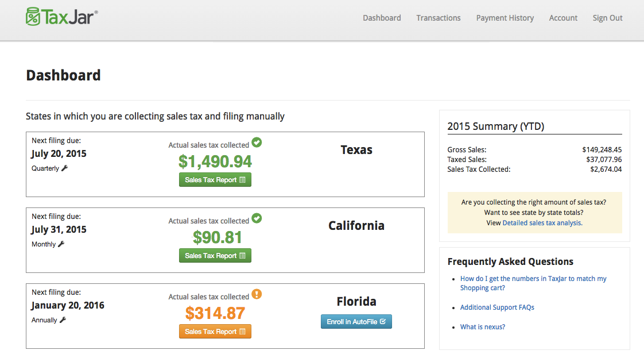Open the Texas Sales Tax Report
This screenshot has height=354, width=644.
coord(215,180)
